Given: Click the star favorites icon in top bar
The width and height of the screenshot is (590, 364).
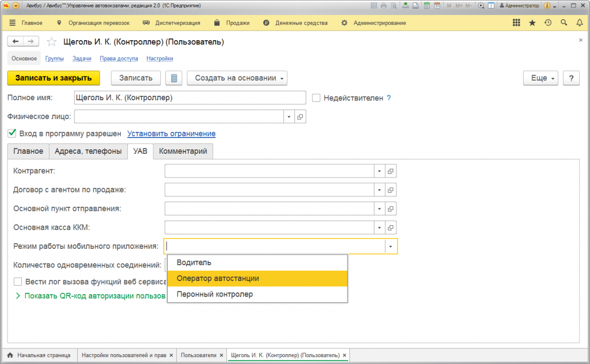Looking at the screenshot, I should 532,23.
